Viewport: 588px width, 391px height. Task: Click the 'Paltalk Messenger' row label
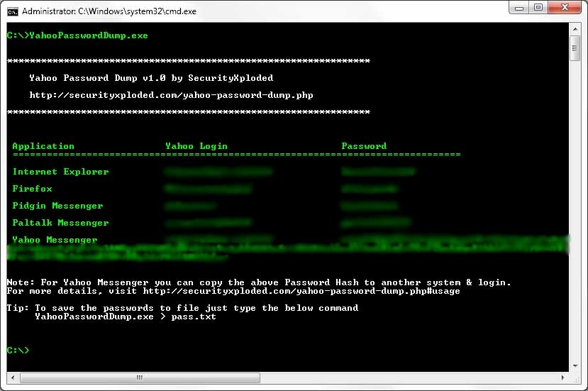tap(60, 223)
